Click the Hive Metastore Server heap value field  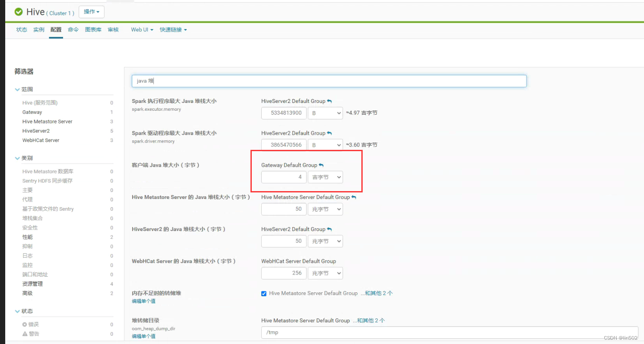(284, 209)
